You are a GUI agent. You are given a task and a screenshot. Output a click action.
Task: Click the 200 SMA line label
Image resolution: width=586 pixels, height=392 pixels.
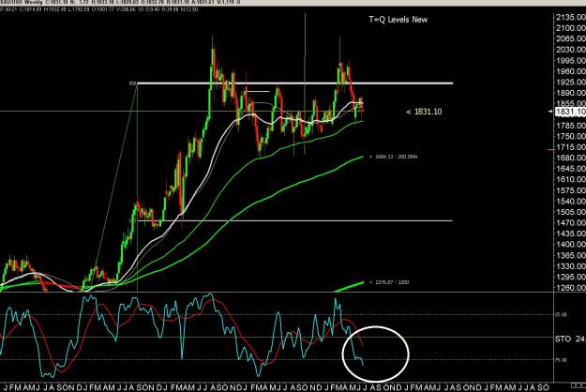[393, 157]
